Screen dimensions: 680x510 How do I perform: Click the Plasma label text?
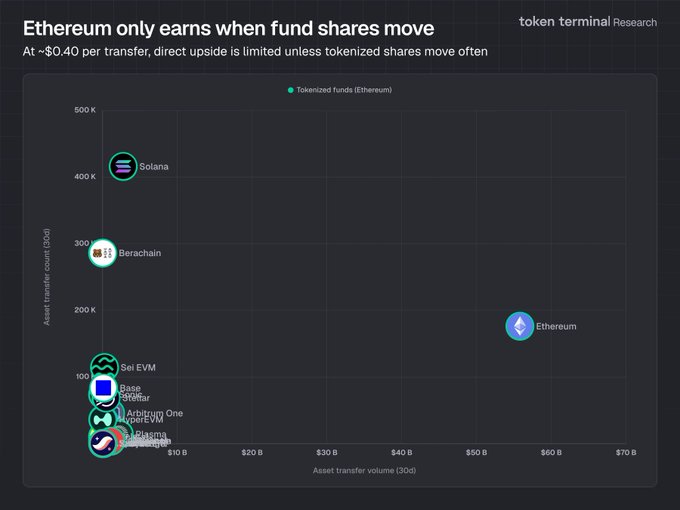point(151,434)
